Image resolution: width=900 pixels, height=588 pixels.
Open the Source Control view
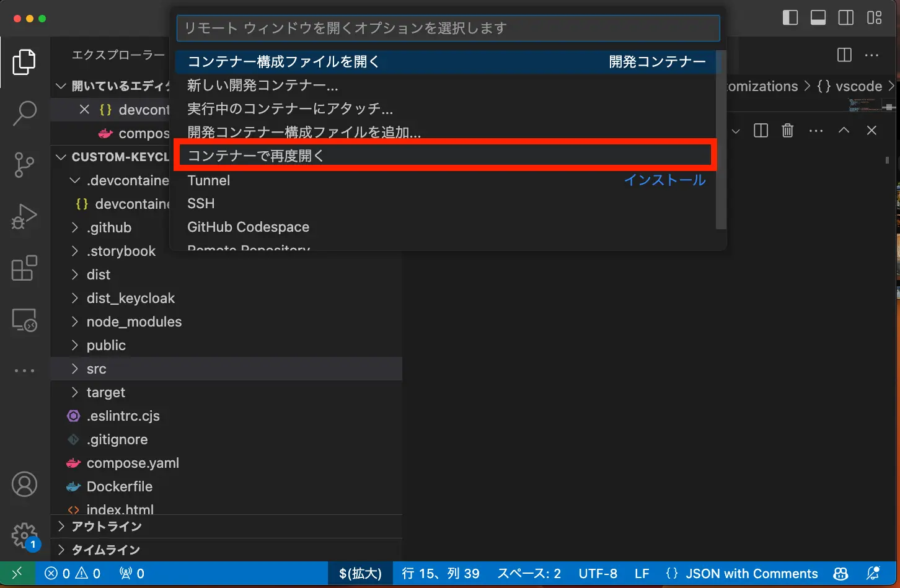(24, 165)
